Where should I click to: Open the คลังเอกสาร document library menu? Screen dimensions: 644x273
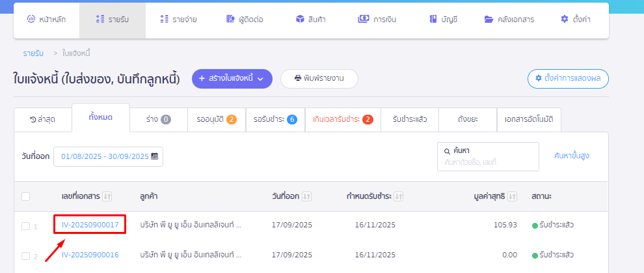point(509,20)
